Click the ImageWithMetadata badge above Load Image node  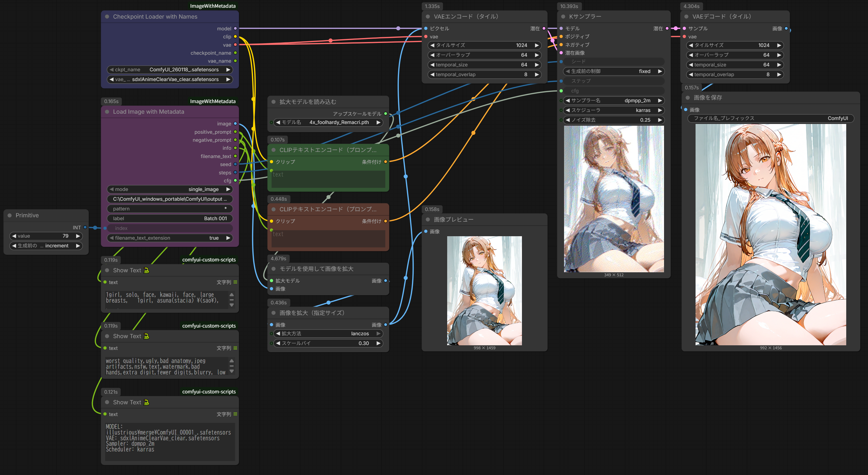tap(213, 101)
